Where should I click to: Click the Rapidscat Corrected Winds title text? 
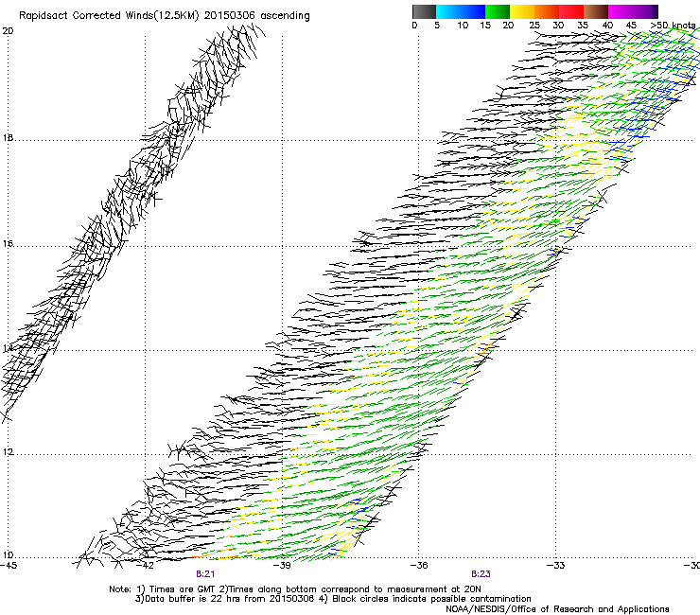click(165, 16)
